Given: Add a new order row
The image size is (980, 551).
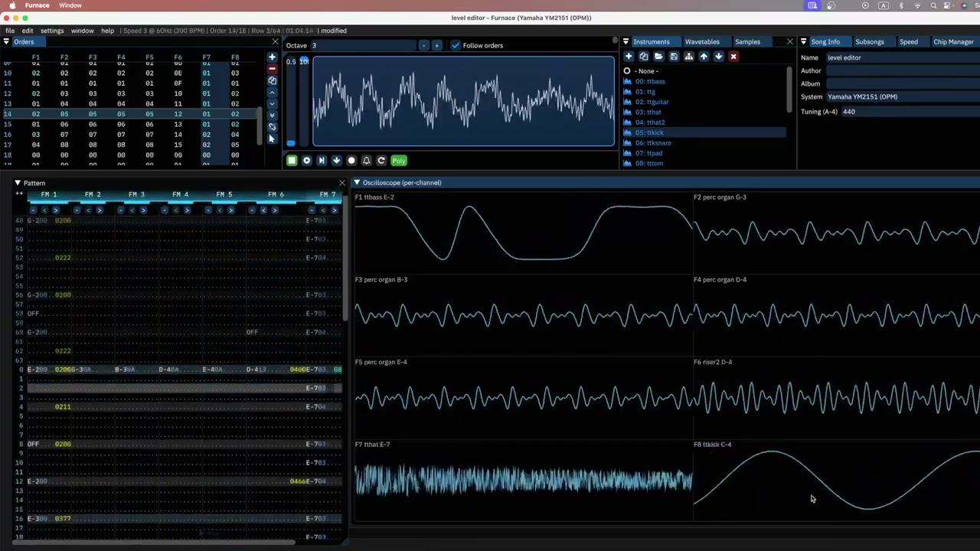Looking at the screenshot, I should point(272,57).
